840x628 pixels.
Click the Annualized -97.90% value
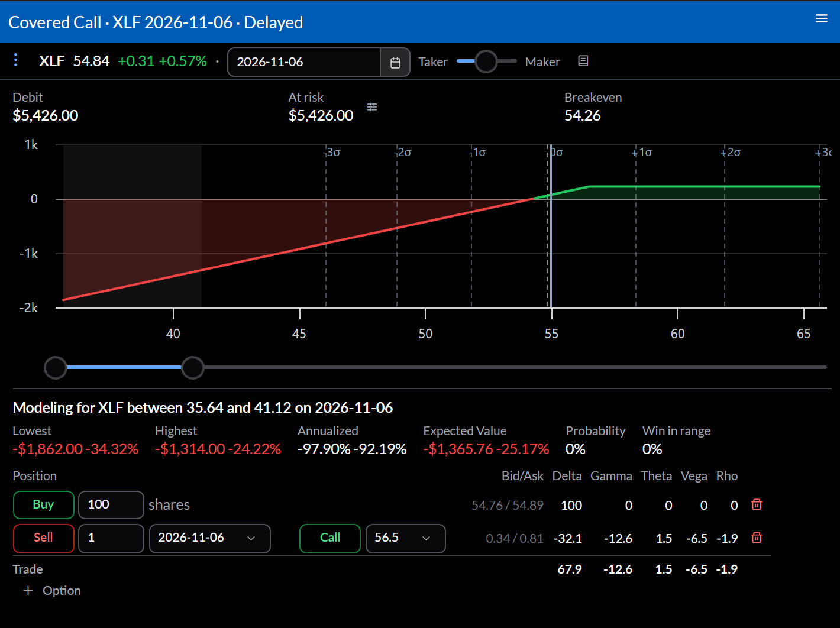tap(324, 449)
